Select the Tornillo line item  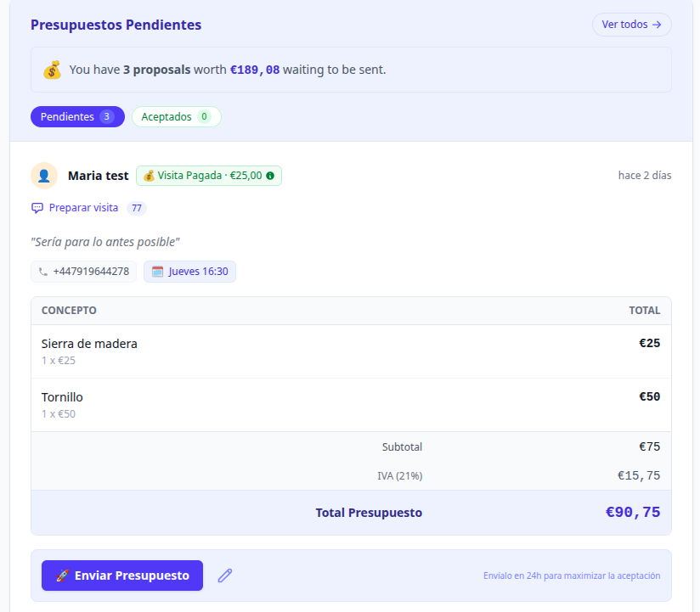pyautogui.click(x=351, y=405)
